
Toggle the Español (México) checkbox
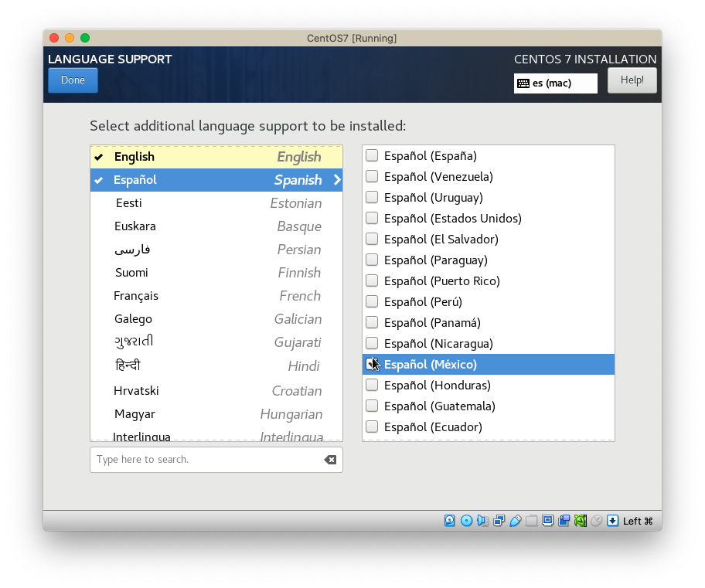372,364
